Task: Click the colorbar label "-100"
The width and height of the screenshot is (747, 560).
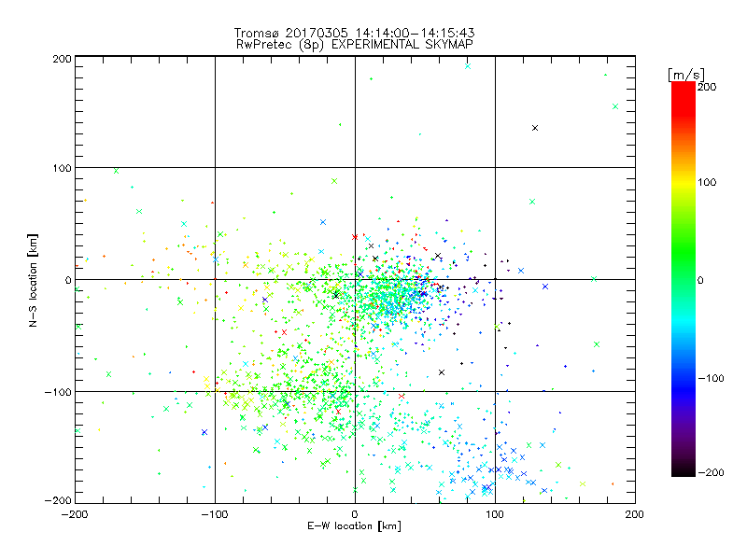Action: [x=711, y=378]
